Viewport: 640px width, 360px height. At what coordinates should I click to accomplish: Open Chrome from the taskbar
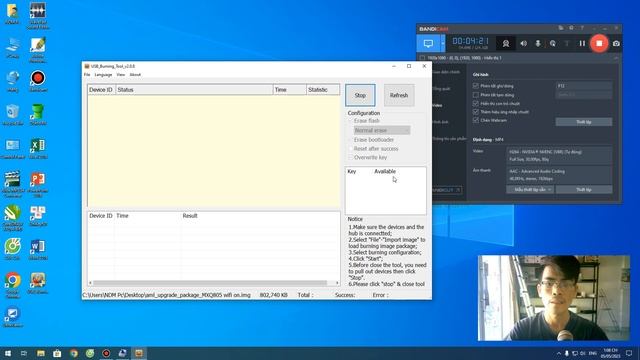tap(73, 353)
